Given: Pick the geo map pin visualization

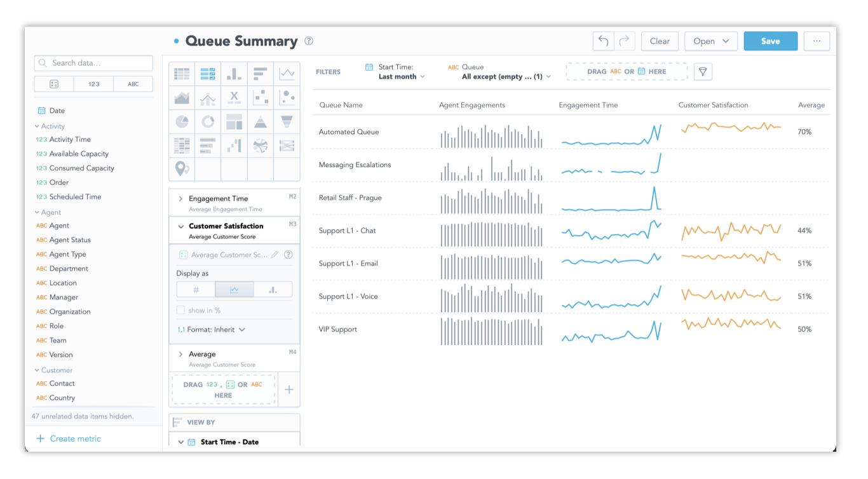Looking at the screenshot, I should click(x=182, y=169).
